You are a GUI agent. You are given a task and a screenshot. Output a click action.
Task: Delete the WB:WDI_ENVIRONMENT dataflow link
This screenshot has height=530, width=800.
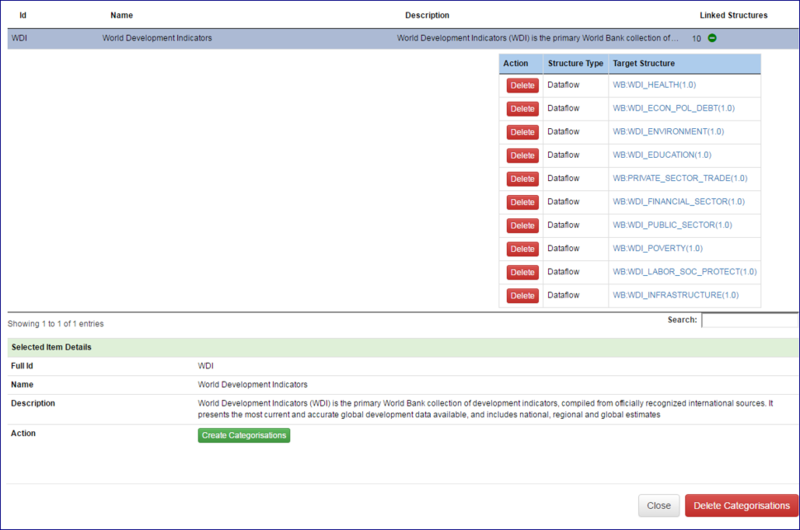click(522, 132)
